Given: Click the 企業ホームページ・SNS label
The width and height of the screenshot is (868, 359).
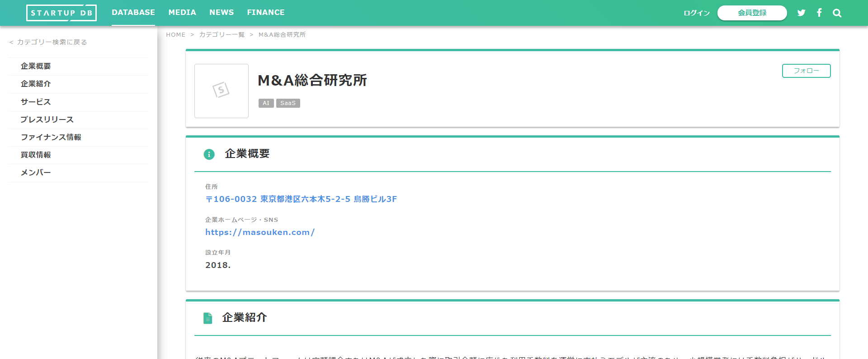Looking at the screenshot, I should coord(242,220).
